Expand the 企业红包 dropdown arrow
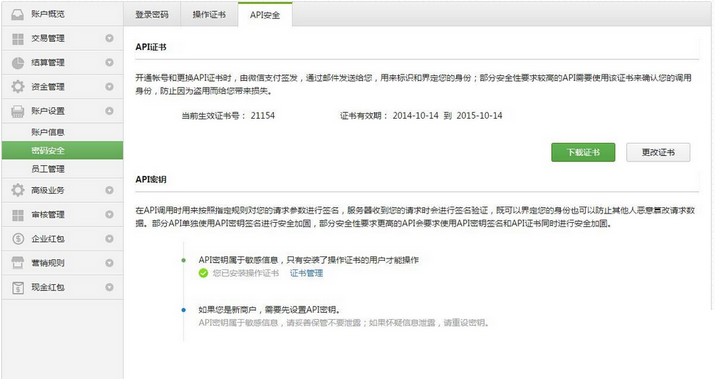 109,238
